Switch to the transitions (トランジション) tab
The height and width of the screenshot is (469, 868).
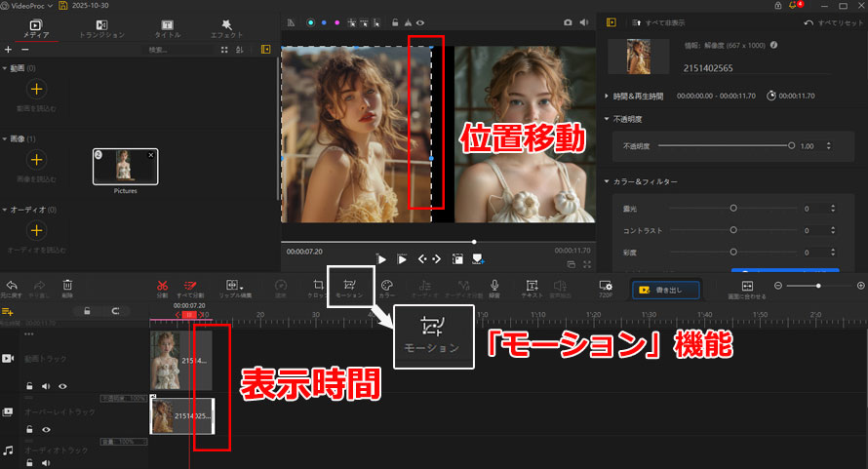click(x=101, y=29)
